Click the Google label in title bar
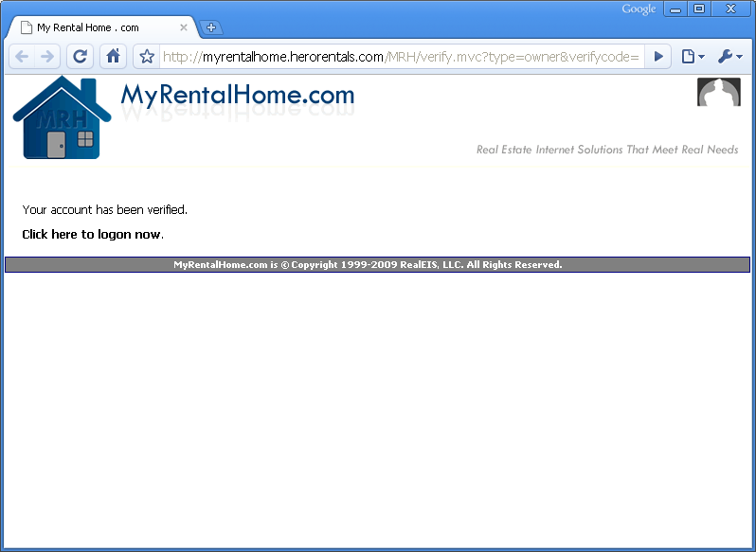The height and width of the screenshot is (552, 756). tap(639, 9)
